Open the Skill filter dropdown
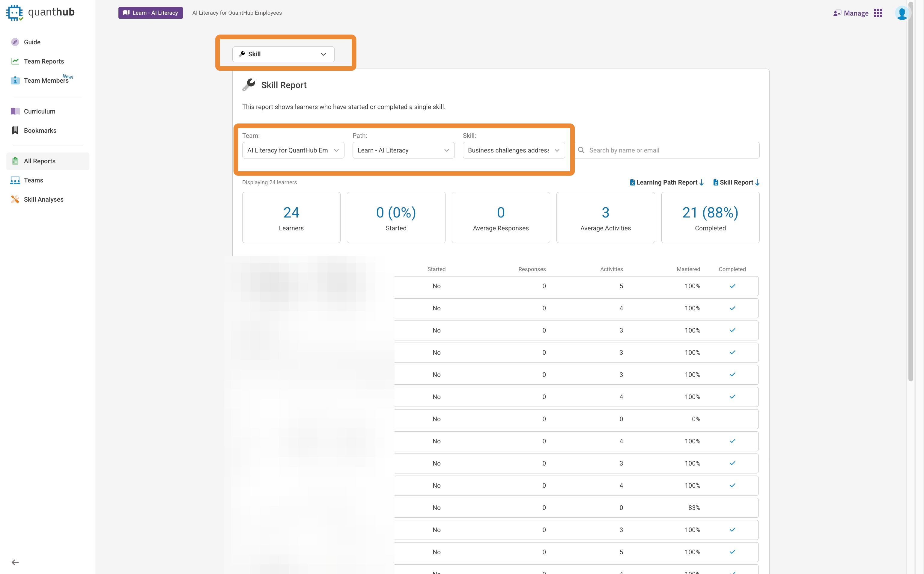 (x=513, y=150)
